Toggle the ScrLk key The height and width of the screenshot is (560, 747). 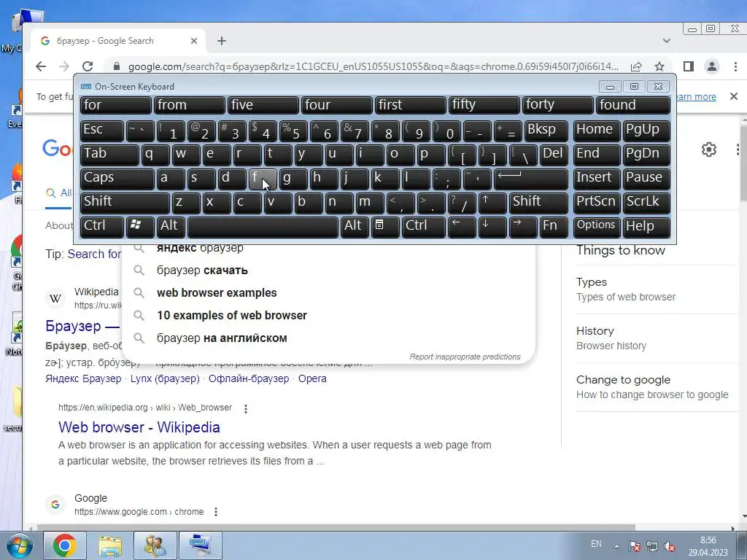click(x=646, y=203)
